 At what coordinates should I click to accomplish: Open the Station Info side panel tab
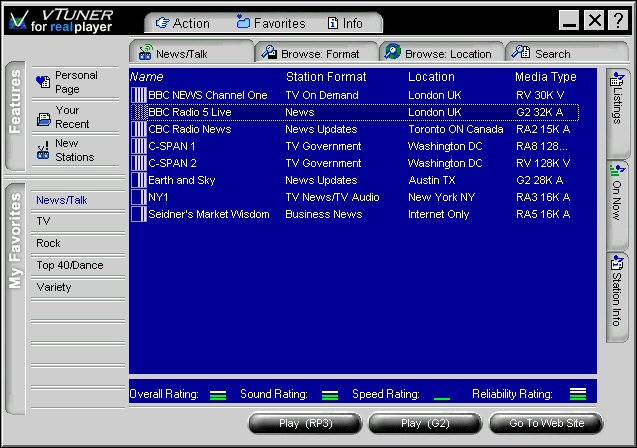tap(617, 297)
